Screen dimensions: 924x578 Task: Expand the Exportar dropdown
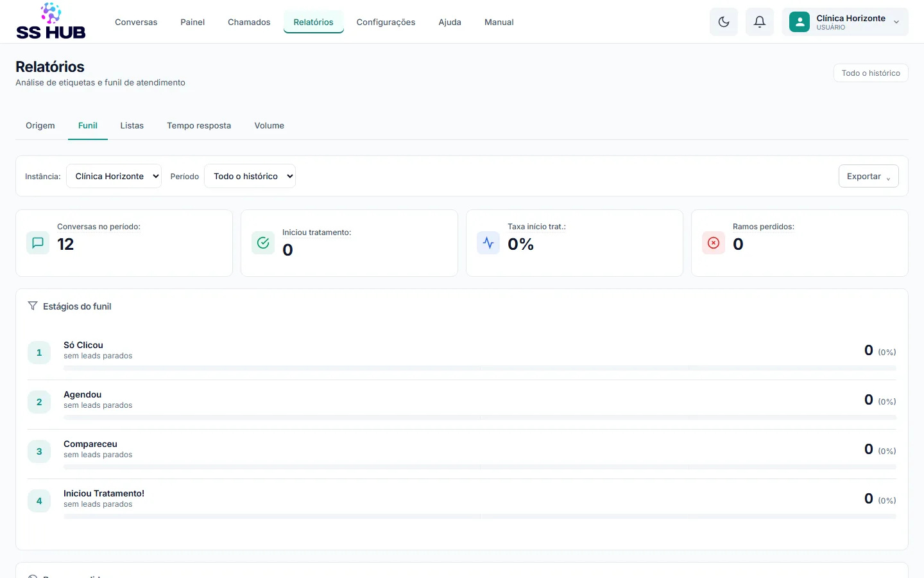click(869, 176)
